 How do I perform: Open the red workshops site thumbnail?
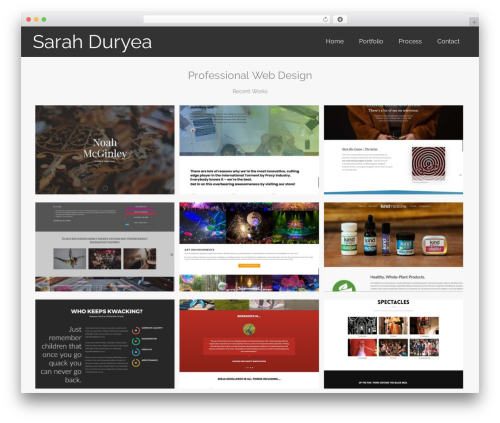click(249, 344)
